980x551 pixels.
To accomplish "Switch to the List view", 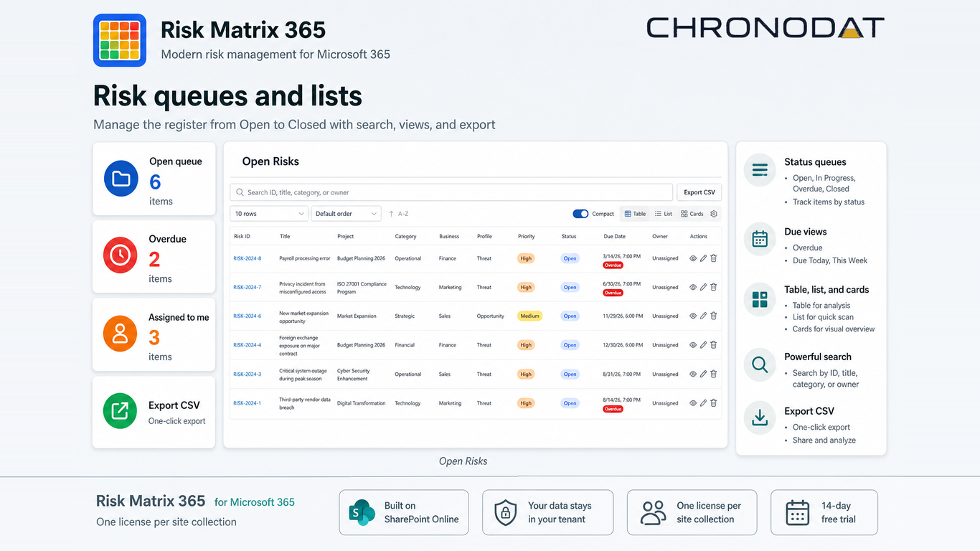I will (x=664, y=214).
